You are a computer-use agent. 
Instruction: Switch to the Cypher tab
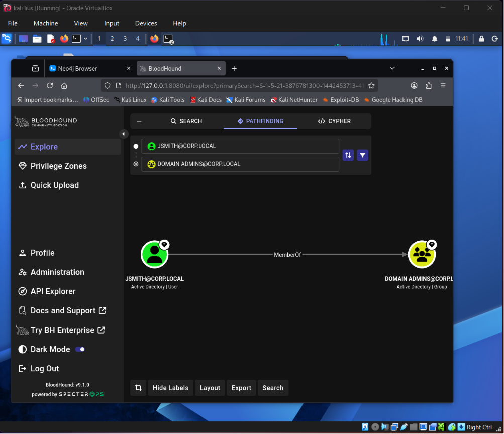click(334, 121)
